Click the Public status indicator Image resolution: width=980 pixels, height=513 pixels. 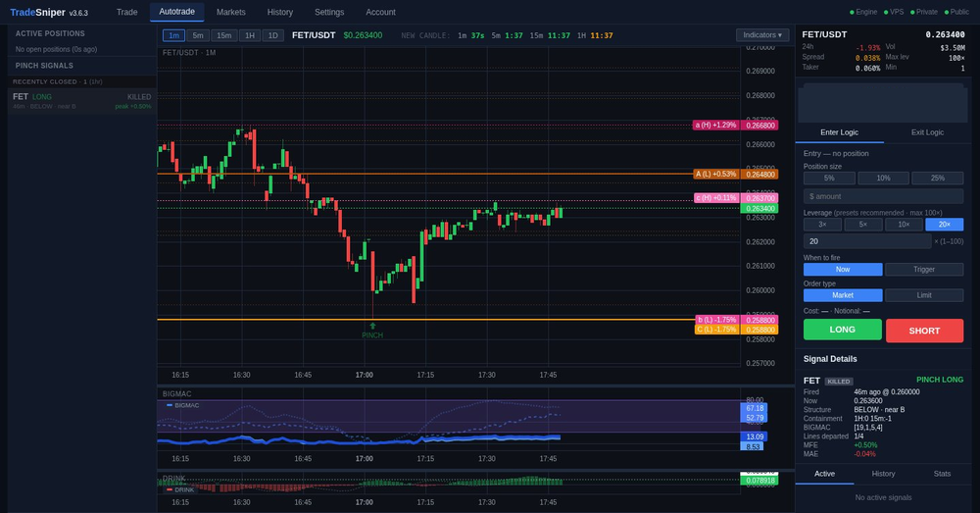pos(956,12)
